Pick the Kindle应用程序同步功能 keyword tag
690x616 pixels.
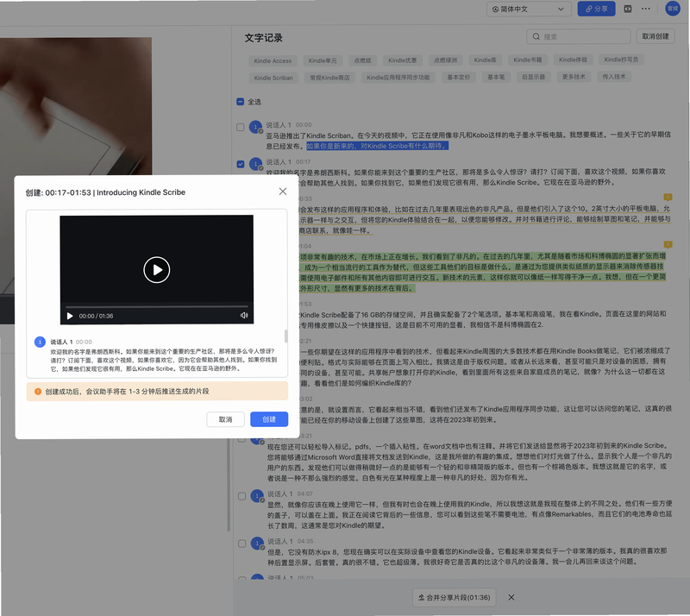(398, 78)
